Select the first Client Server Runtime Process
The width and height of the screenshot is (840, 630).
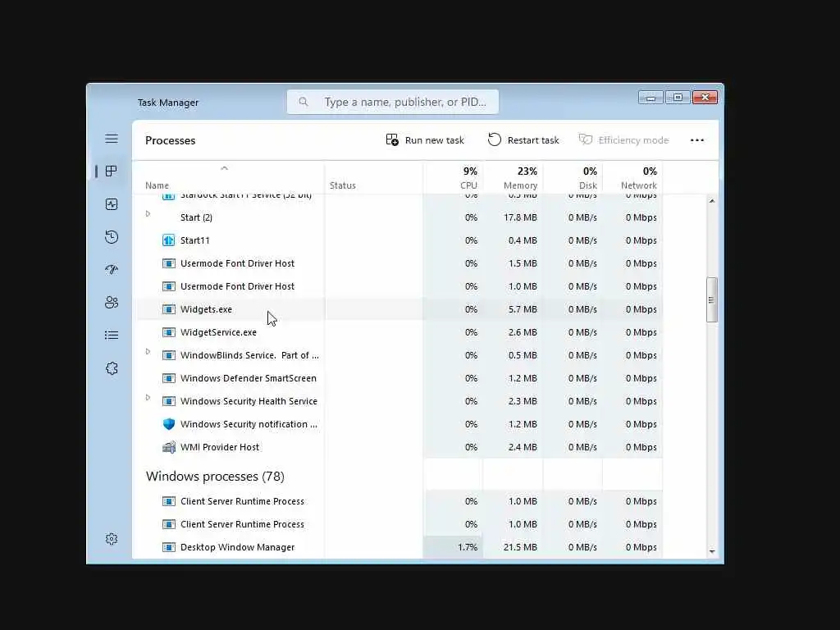399,501
